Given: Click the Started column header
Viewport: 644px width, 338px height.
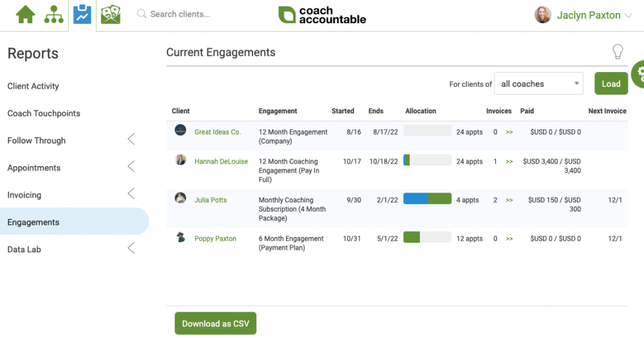Looking at the screenshot, I should tap(343, 111).
